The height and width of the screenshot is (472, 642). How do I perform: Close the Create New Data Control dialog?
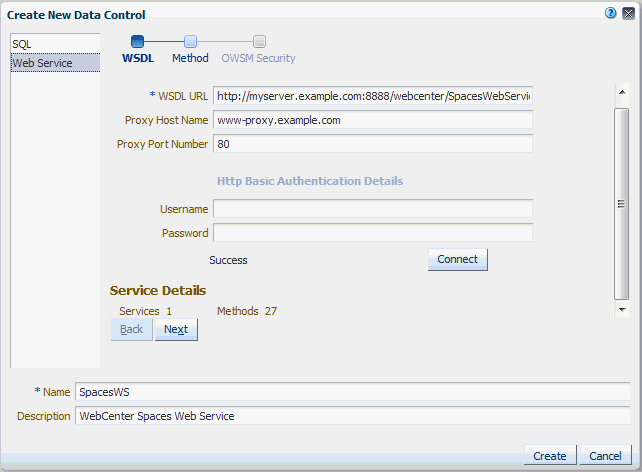(x=628, y=14)
